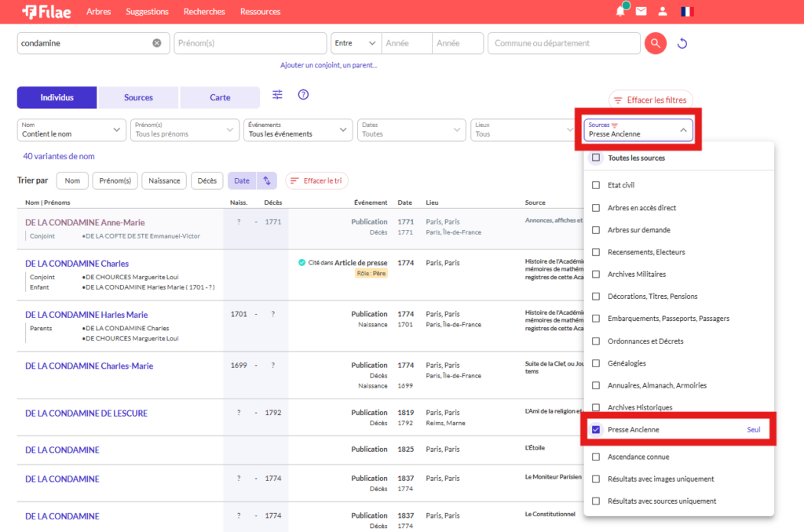
Task: Enable the Archives Militaires checkbox
Action: [596, 274]
